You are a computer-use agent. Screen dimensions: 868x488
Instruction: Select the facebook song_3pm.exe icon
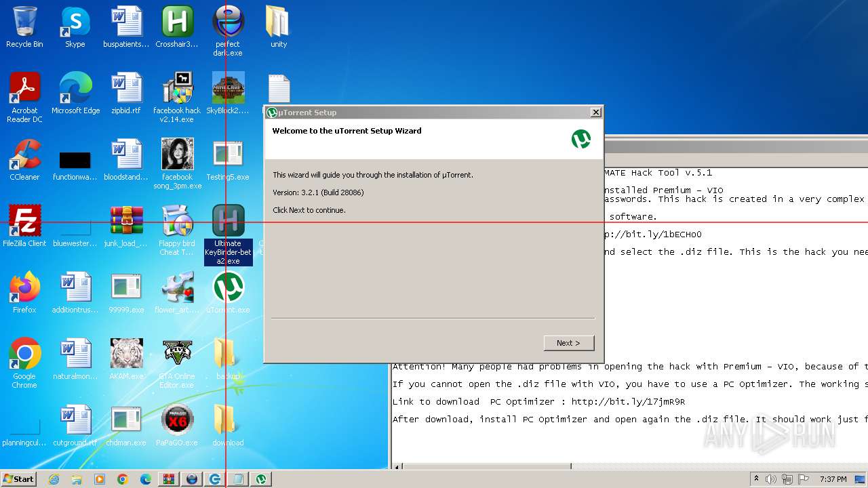pyautogui.click(x=177, y=165)
